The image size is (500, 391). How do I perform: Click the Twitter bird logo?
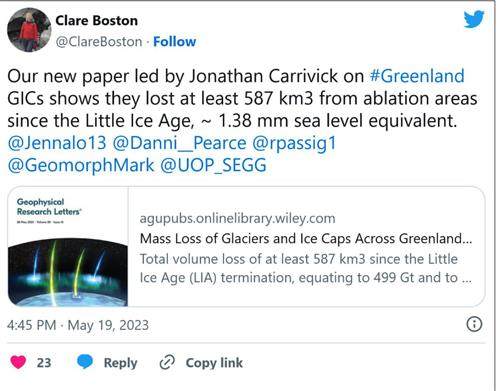pyautogui.click(x=474, y=19)
